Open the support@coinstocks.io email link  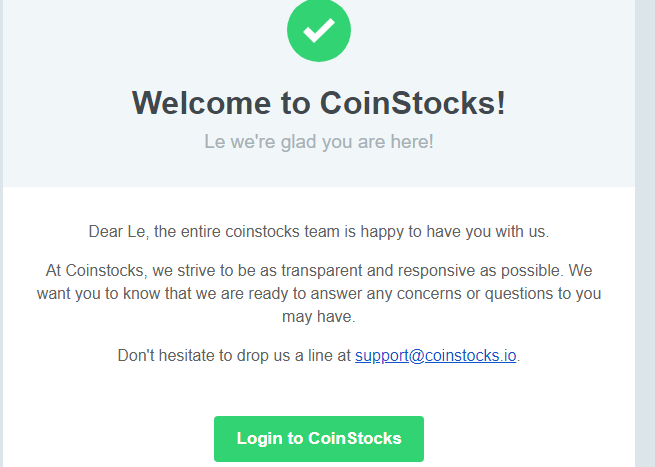click(x=435, y=355)
